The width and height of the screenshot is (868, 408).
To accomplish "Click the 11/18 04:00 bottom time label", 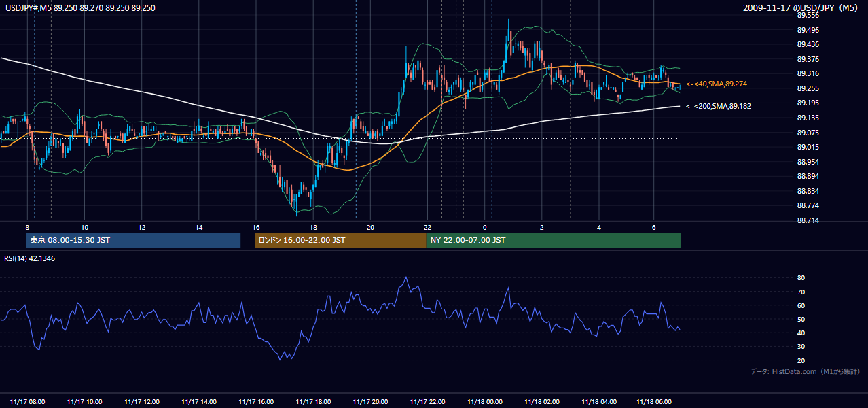I will (x=599, y=401).
